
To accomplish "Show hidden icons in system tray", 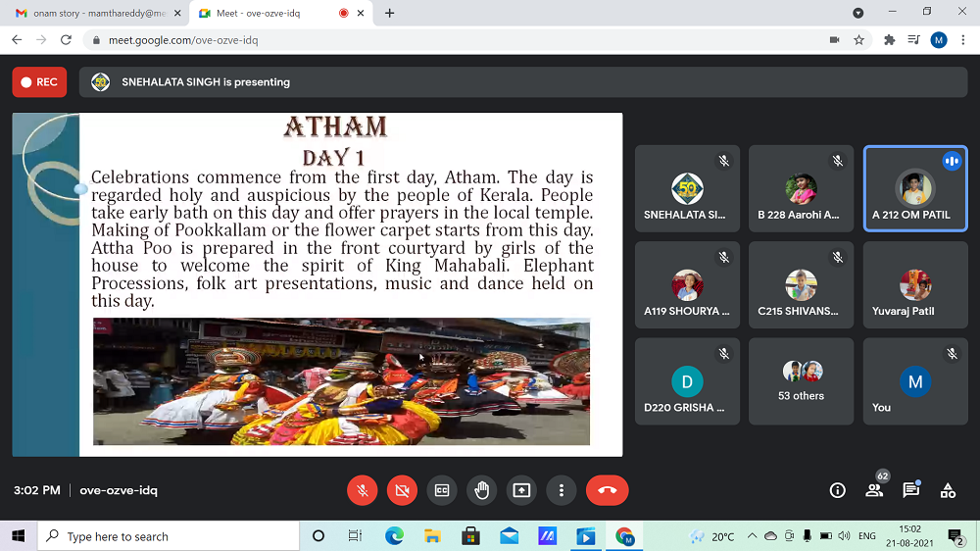I will [752, 536].
